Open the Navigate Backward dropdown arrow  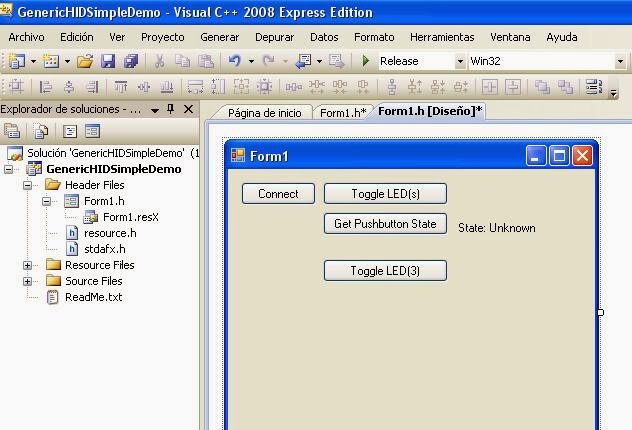[x=319, y=61]
